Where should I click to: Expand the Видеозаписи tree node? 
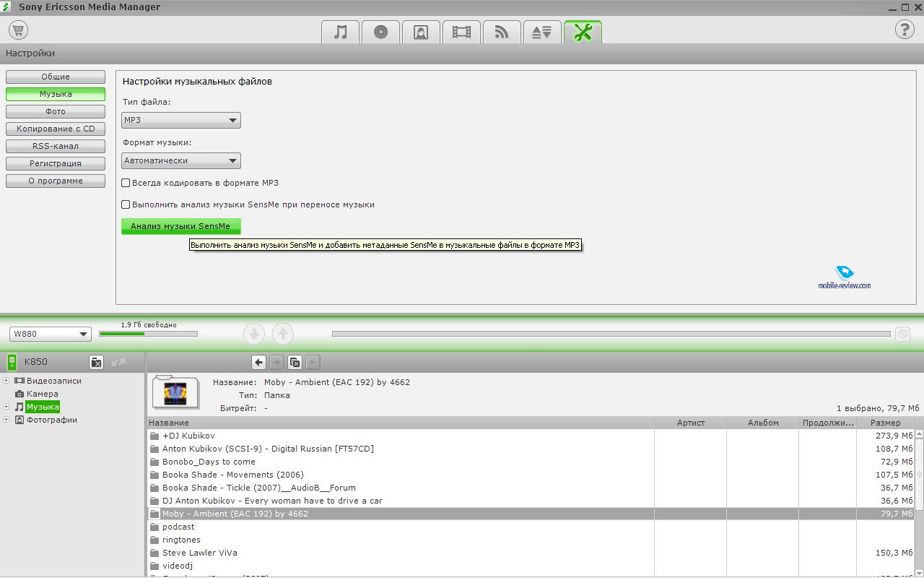[6, 381]
